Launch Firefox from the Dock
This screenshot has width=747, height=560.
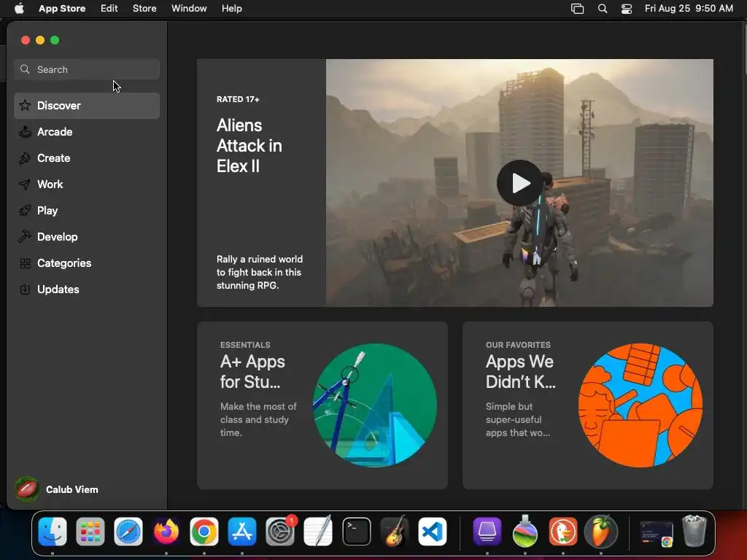[x=166, y=532]
